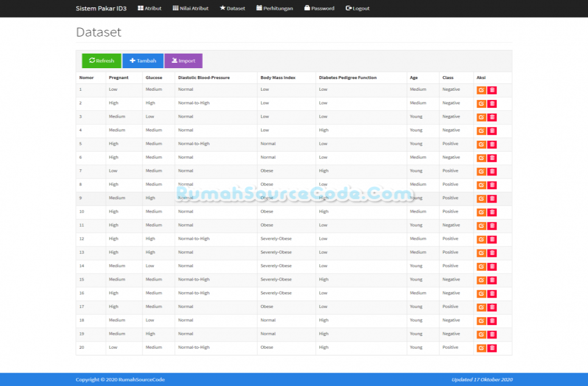588x386 pixels.
Task: Delete dataset row number 7
Action: pyautogui.click(x=492, y=172)
